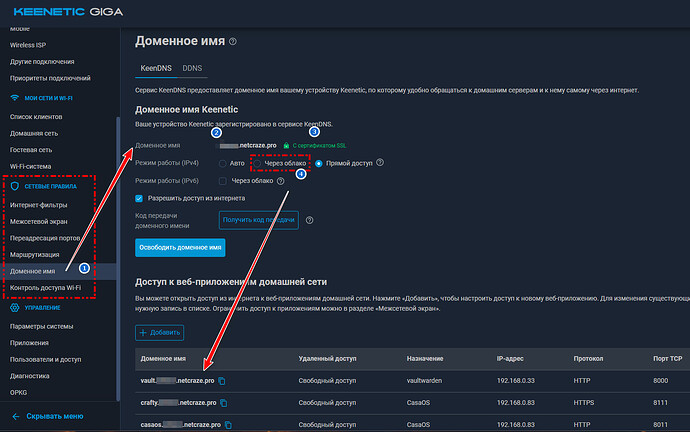
Task: Click help icon next to IPv6 Через облако
Action: (x=280, y=181)
